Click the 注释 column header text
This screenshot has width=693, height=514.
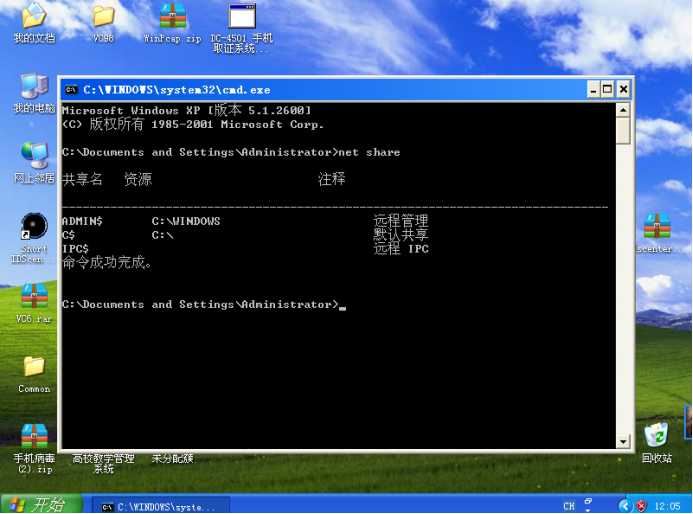coord(331,179)
